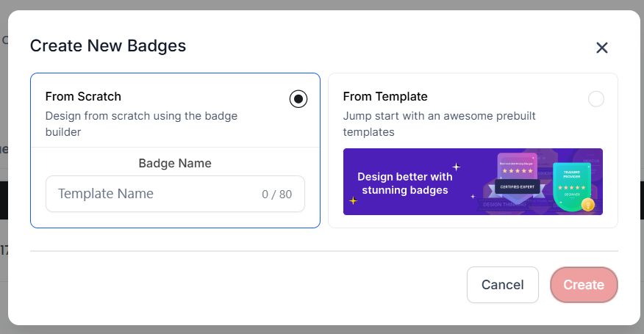This screenshot has width=644, height=334.
Task: Click the From Template heading
Action: coord(385,96)
